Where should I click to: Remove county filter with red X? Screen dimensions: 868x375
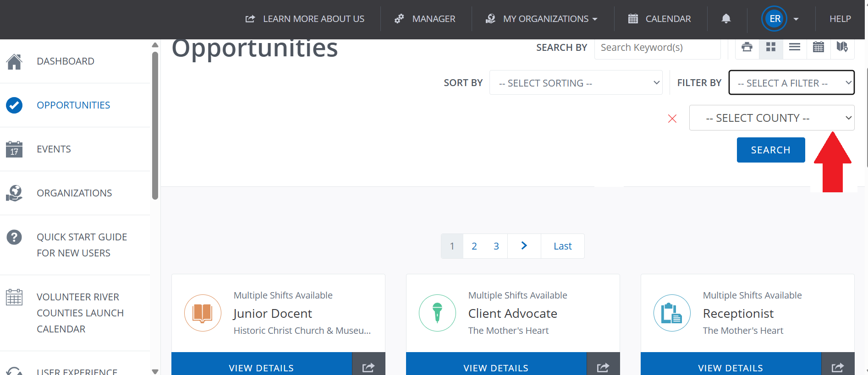coord(672,119)
